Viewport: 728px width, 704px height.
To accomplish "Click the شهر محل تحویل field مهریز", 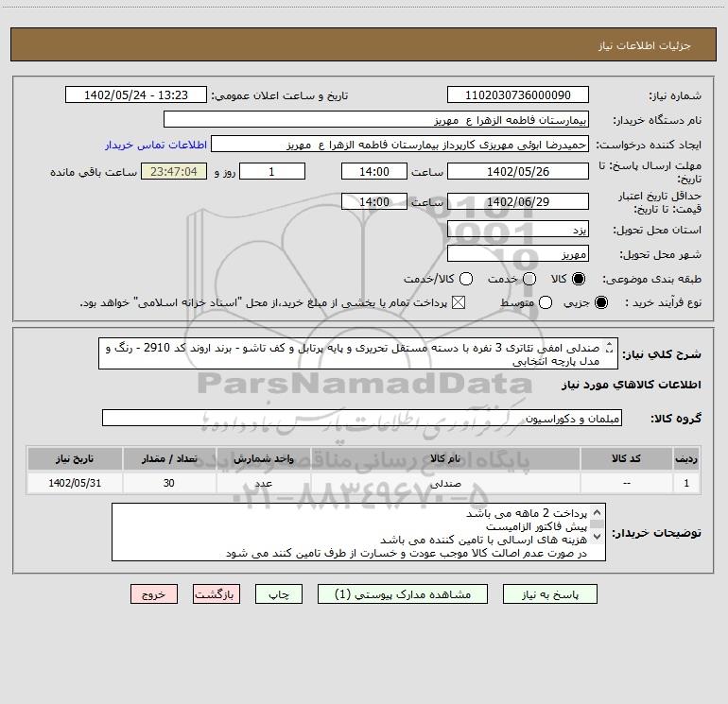I will [518, 253].
